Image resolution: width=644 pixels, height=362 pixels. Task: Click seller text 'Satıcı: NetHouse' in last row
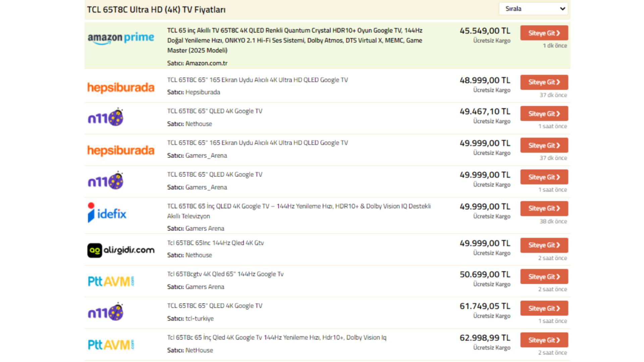[190, 350]
